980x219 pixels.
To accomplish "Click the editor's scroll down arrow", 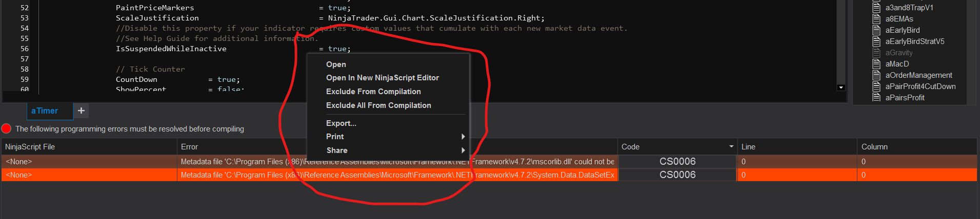I will 841,87.
